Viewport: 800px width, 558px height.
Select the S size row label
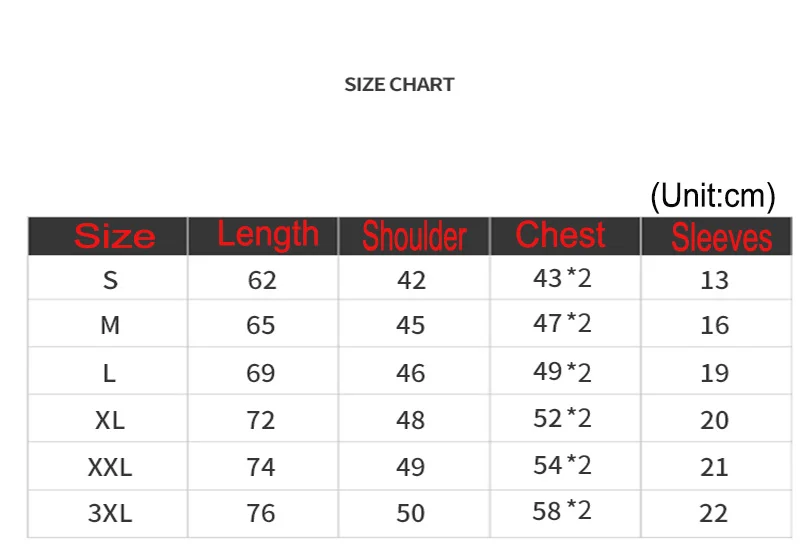coord(110,280)
